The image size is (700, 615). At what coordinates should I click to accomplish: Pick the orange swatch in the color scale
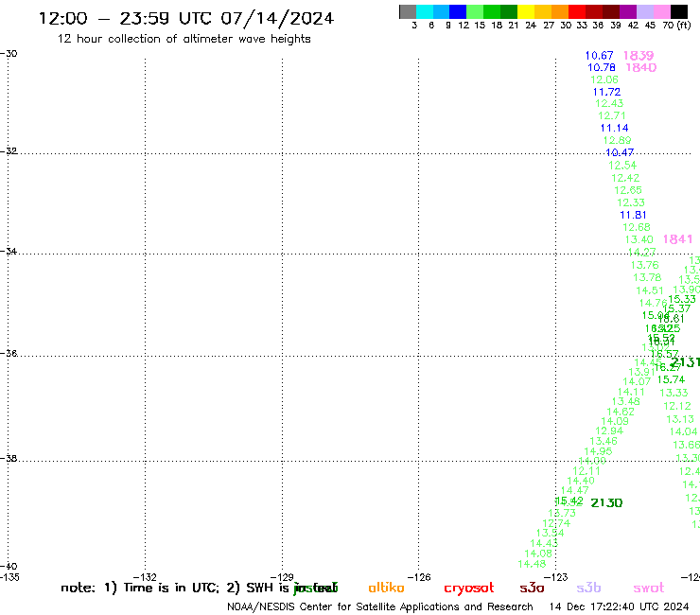click(560, 11)
